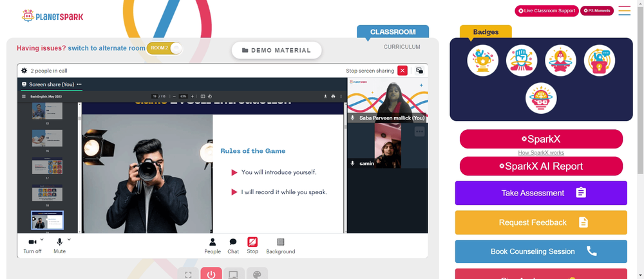Viewport: 644px width, 279px height.
Task: Select slide 18 thumbnail
Action: tap(47, 193)
